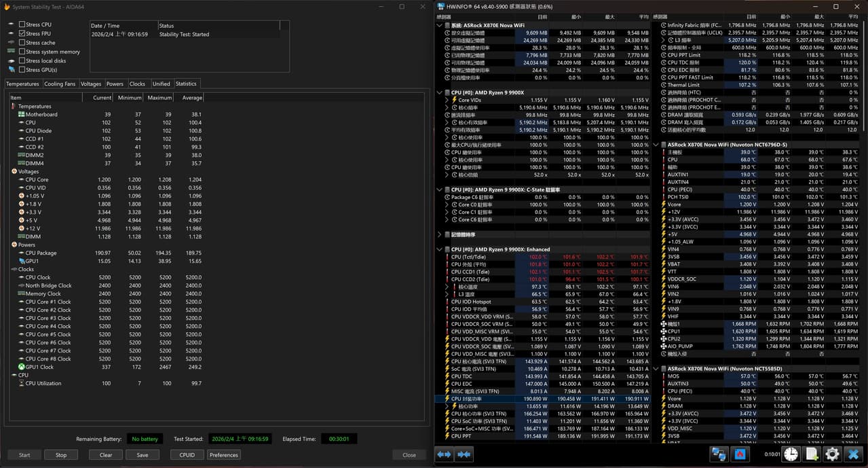Enable the Stress CPU checkbox

(x=22, y=24)
